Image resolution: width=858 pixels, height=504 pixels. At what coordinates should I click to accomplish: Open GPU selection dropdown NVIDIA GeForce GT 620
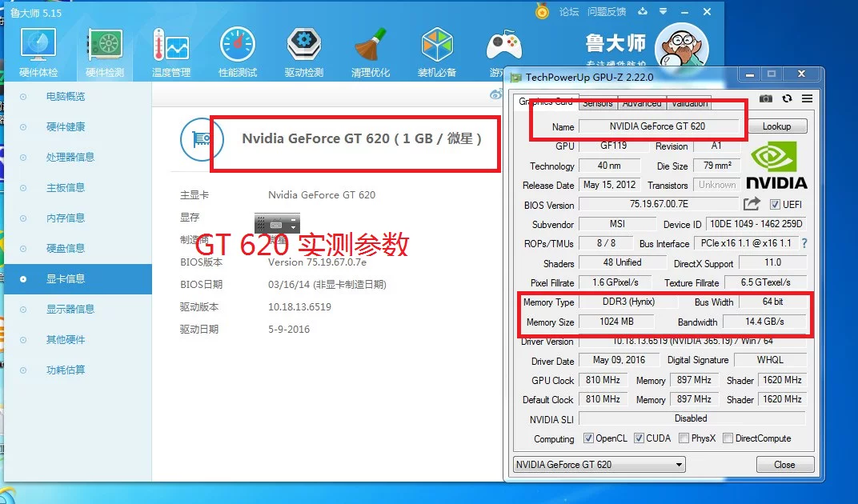point(599,465)
